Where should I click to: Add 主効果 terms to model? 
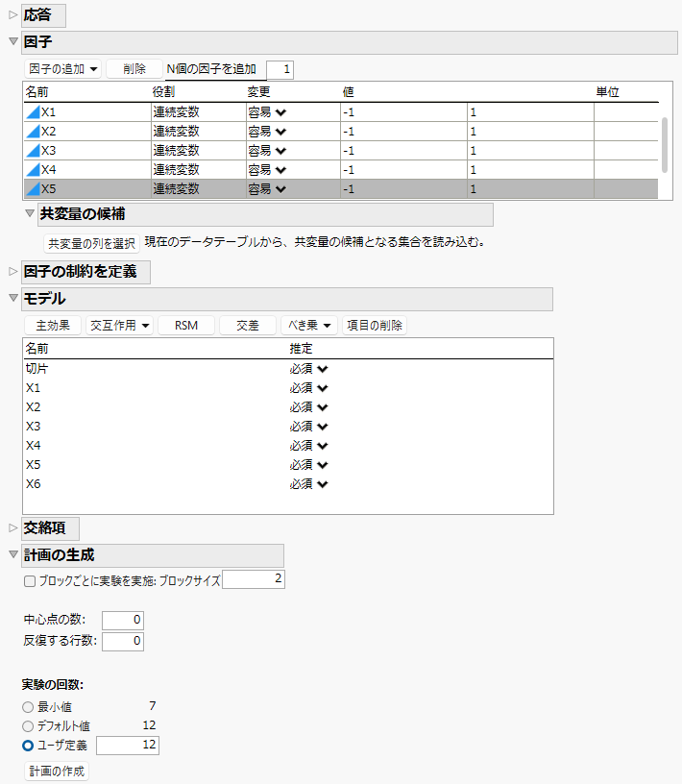(53, 326)
